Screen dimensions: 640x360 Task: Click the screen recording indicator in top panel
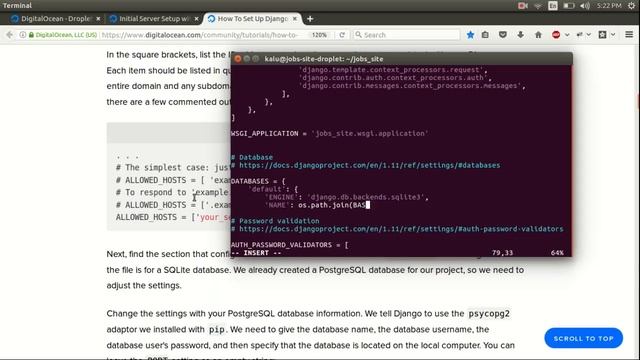click(522, 6)
